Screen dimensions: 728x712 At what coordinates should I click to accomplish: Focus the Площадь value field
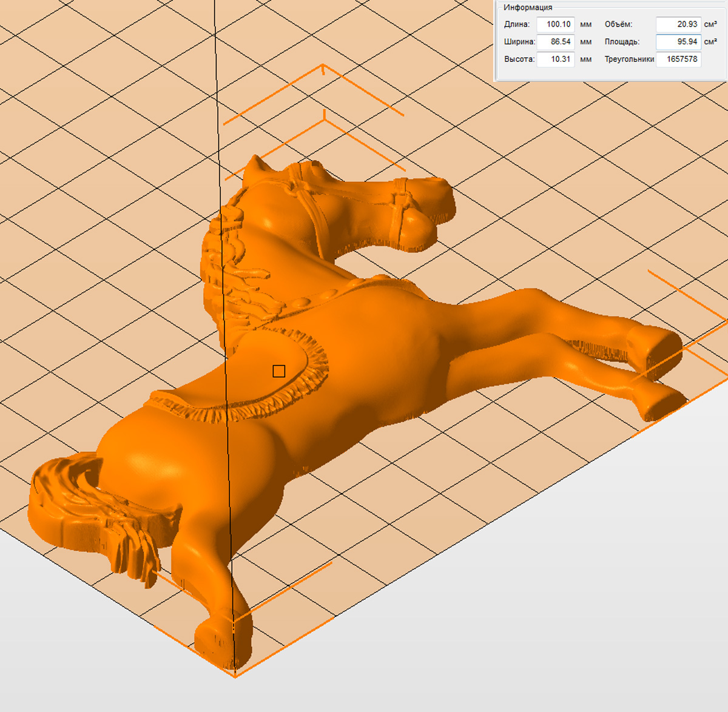tap(678, 42)
